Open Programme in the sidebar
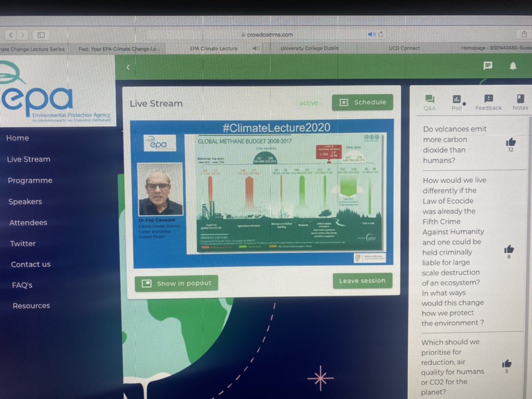 coord(30,180)
